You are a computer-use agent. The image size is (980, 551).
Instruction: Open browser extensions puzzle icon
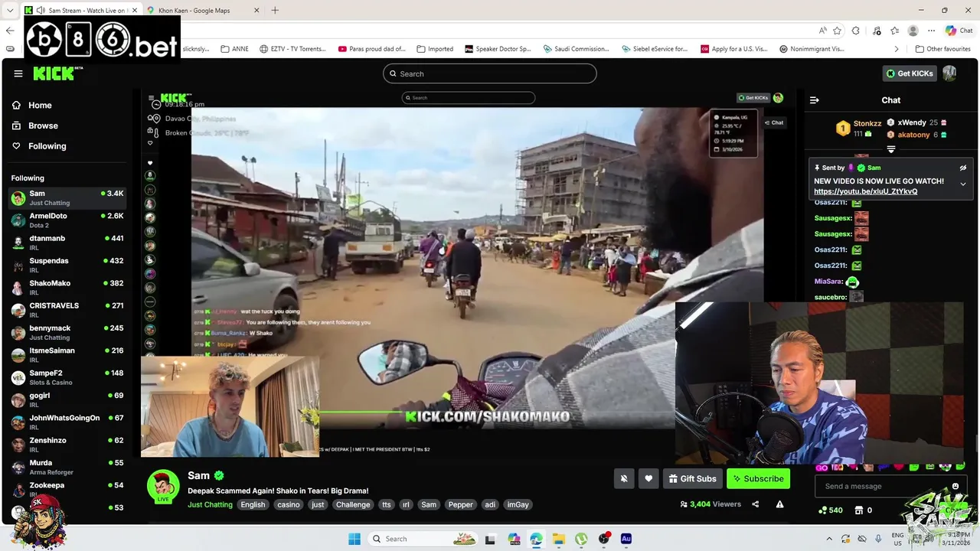pyautogui.click(x=856, y=31)
